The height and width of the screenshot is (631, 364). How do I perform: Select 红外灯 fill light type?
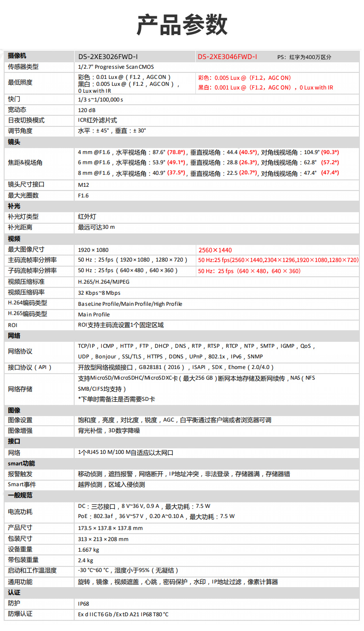click(87, 217)
